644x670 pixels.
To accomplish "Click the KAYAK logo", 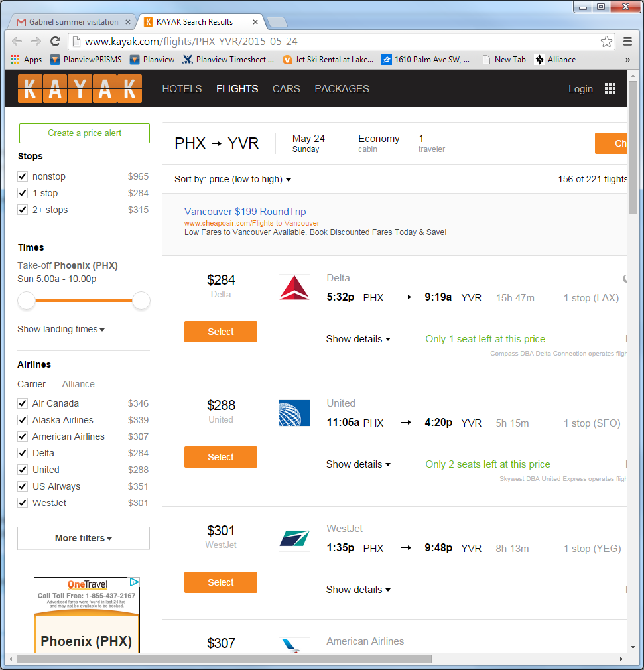I will [80, 89].
